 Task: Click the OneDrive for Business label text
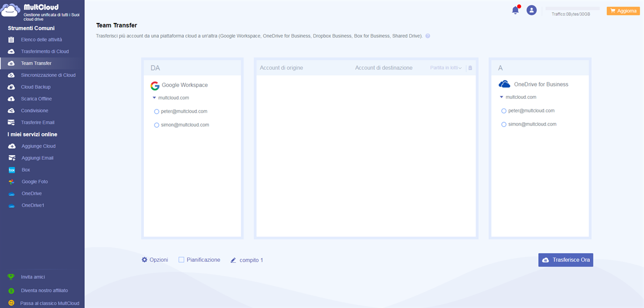[x=541, y=84]
